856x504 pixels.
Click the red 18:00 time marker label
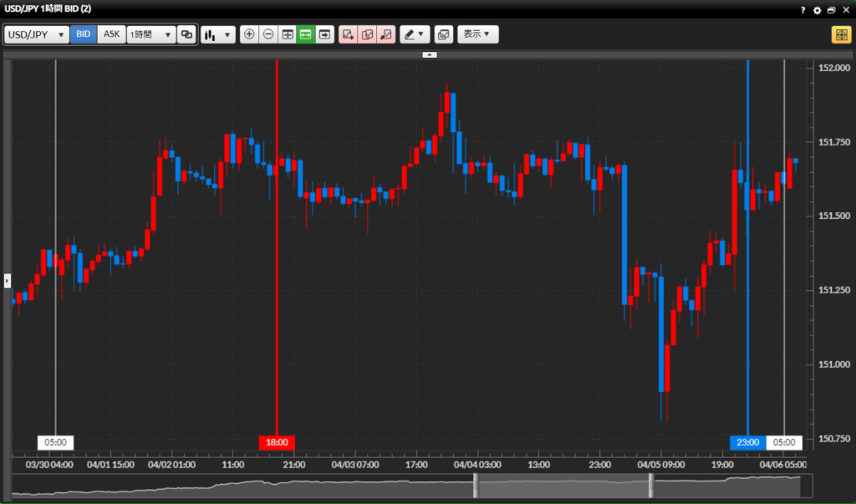(x=277, y=442)
